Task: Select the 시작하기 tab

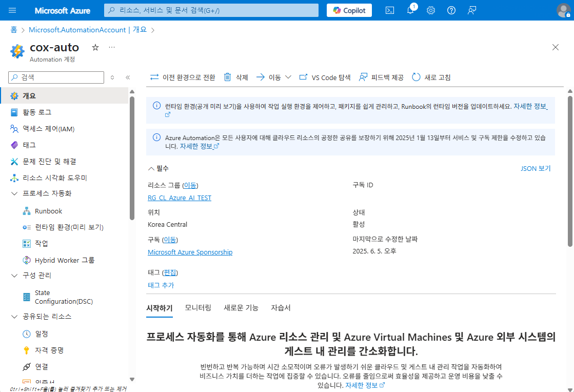Action: pyautogui.click(x=159, y=308)
